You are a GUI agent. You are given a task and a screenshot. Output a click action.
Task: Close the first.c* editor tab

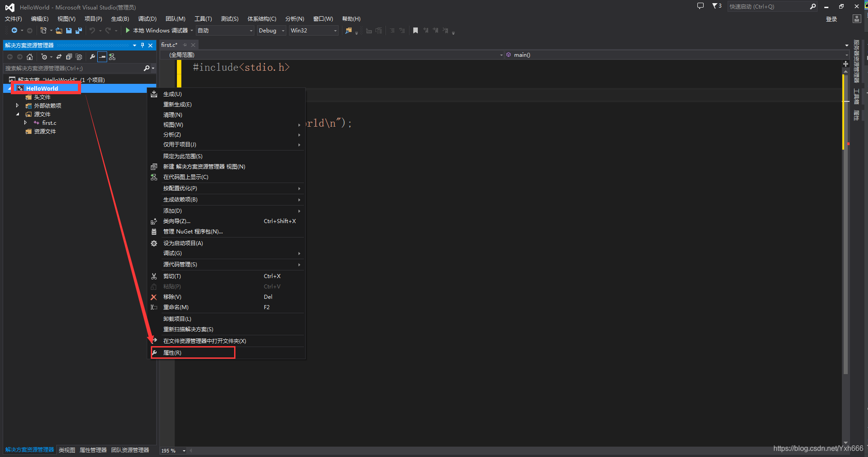click(x=193, y=45)
